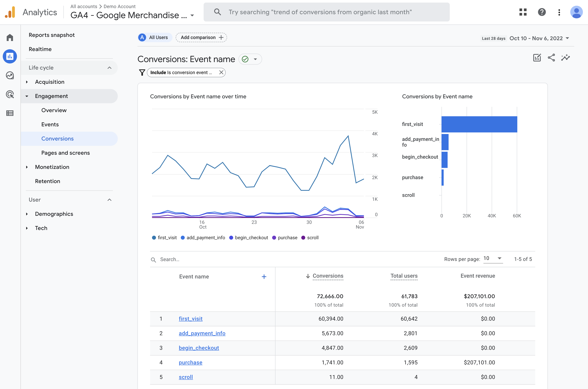
Task: Collapse the Life cycle section
Action: (x=109, y=68)
